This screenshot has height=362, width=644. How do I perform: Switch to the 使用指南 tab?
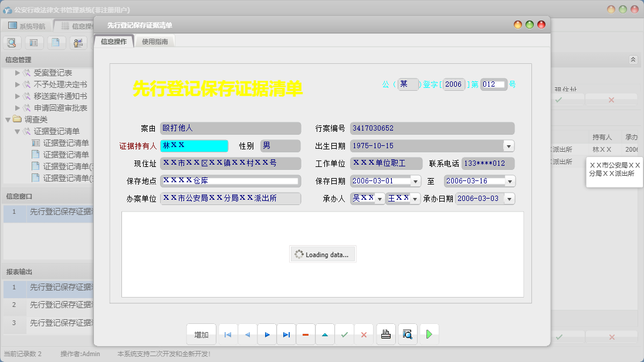[155, 42]
